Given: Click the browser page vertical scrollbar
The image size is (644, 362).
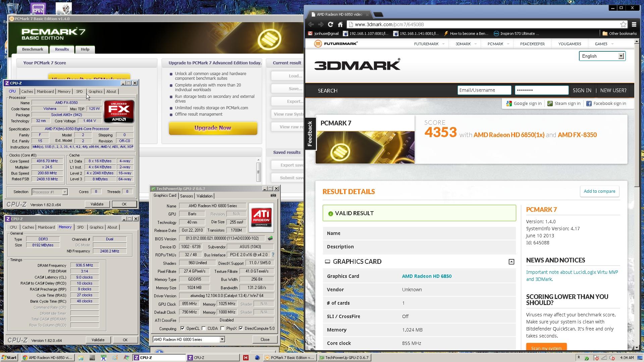Looking at the screenshot, I should point(637,194).
